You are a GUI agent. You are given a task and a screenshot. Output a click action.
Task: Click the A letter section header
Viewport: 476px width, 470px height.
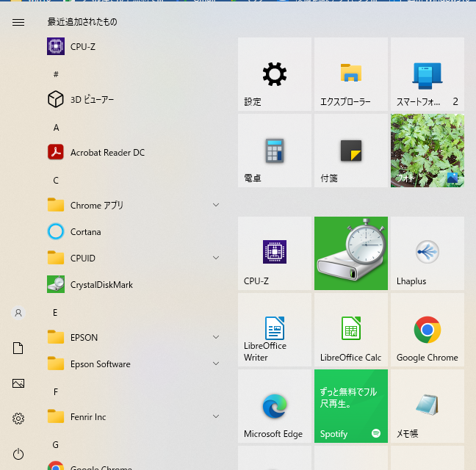[x=56, y=128]
